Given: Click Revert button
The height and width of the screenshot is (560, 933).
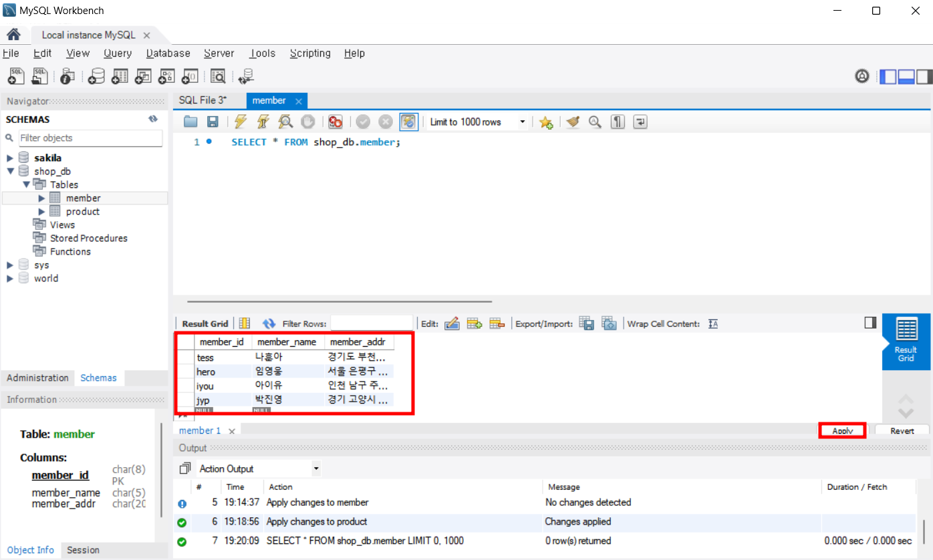Looking at the screenshot, I should click(902, 430).
